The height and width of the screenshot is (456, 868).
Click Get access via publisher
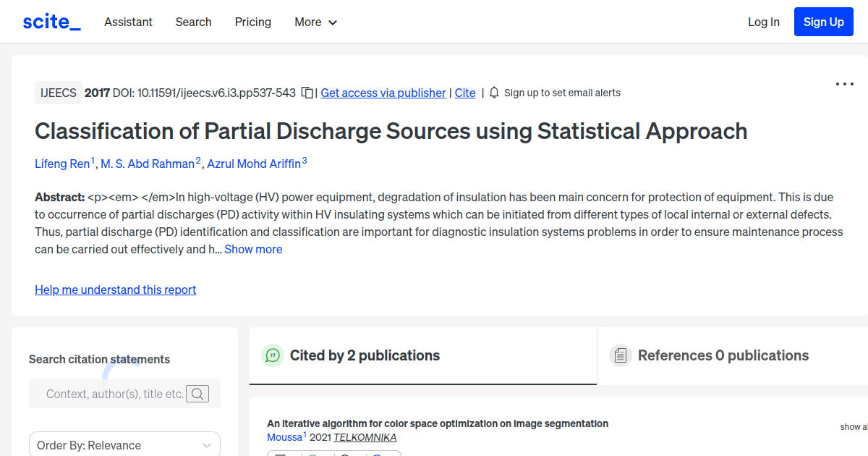[383, 93]
